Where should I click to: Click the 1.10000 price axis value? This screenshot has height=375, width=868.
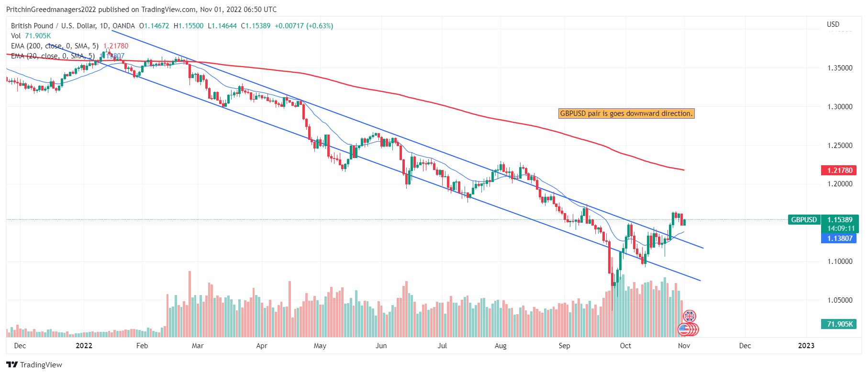(x=840, y=261)
